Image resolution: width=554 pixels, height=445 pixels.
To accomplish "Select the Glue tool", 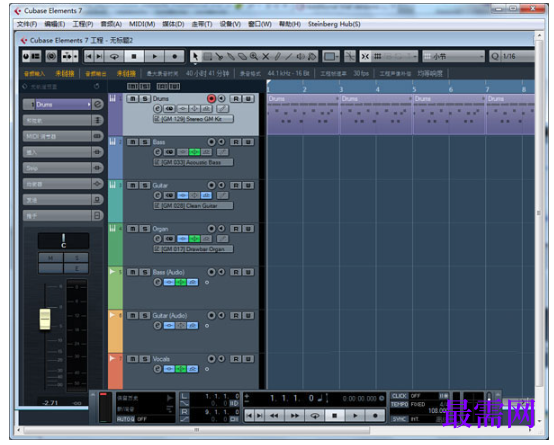I will coord(231,57).
